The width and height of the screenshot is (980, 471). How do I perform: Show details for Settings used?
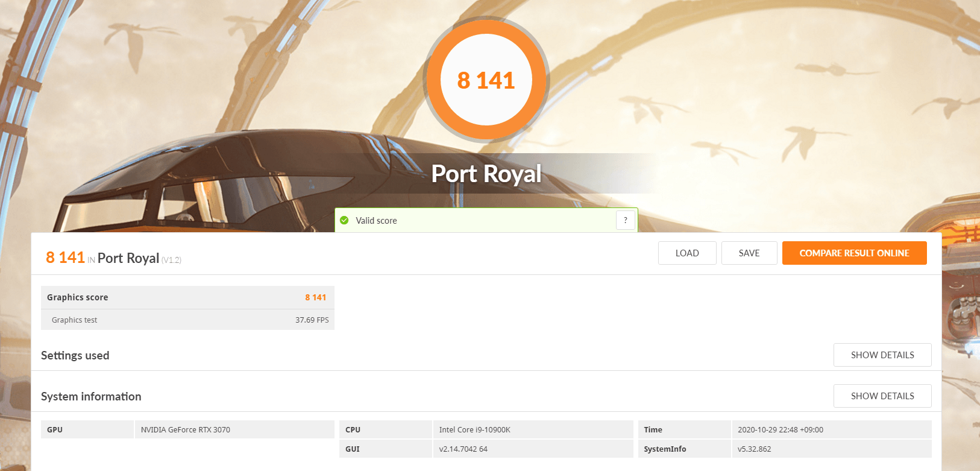pos(882,355)
